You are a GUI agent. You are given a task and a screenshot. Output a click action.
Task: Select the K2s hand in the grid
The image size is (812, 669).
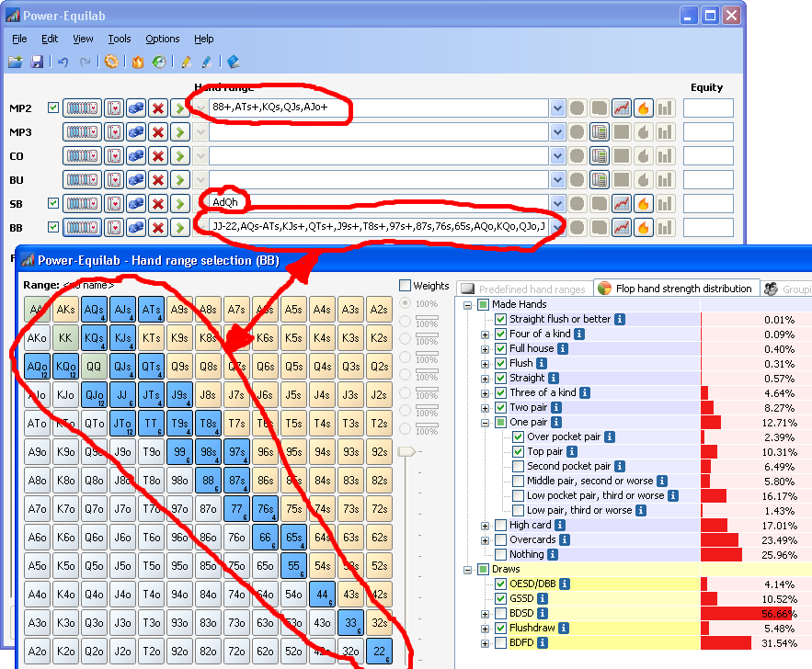379,338
